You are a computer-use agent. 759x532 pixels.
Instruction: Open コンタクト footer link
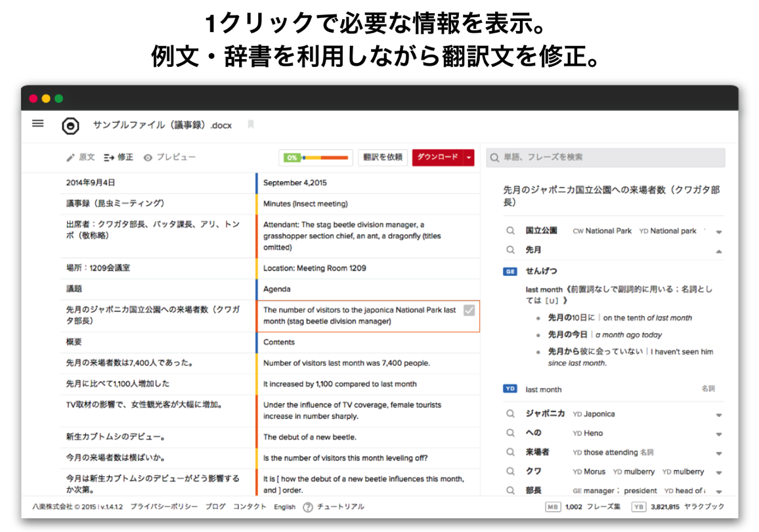pyautogui.click(x=249, y=507)
